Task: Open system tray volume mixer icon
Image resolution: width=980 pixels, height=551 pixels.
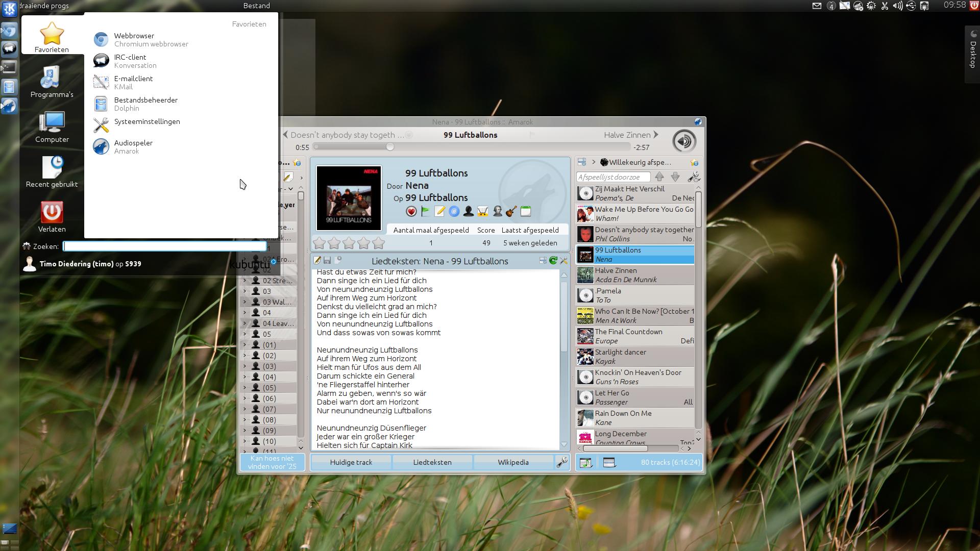Action: tap(898, 6)
